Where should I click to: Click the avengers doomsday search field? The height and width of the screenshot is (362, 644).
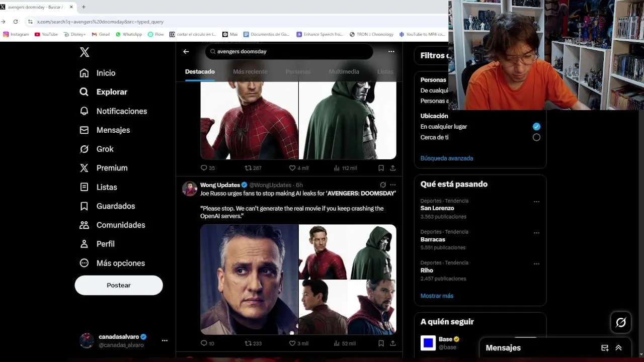[x=289, y=51]
